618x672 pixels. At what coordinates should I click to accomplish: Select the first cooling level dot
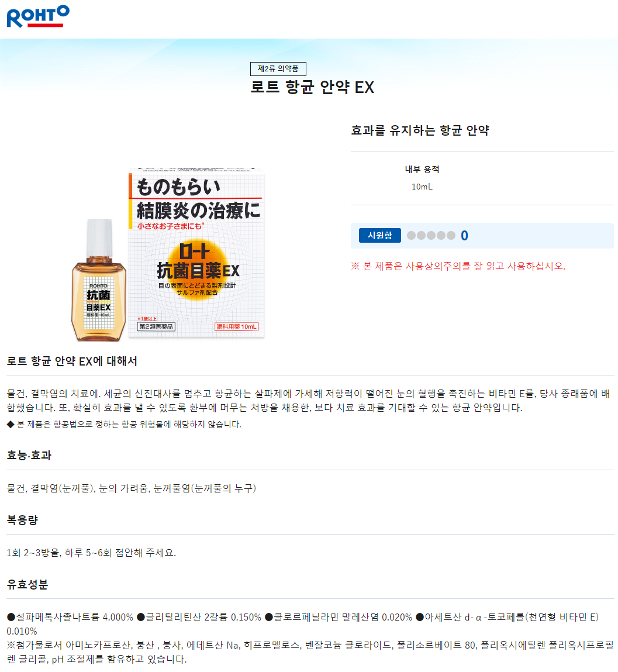(x=411, y=235)
